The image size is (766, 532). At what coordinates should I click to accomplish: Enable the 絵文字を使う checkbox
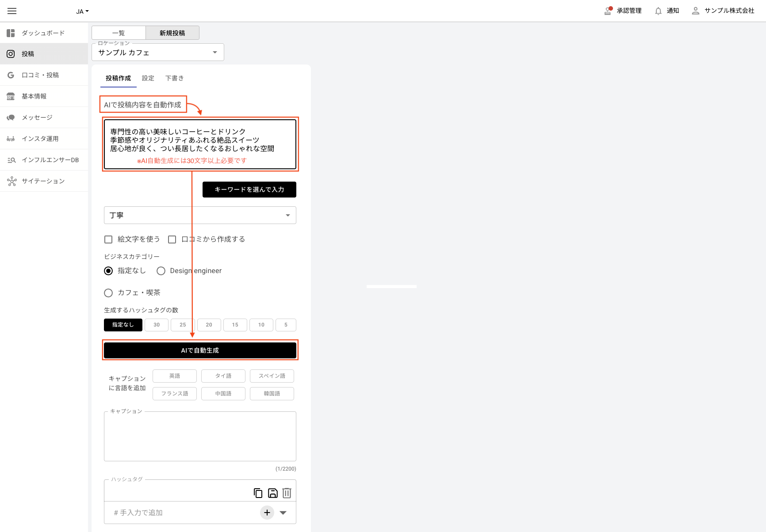108,239
